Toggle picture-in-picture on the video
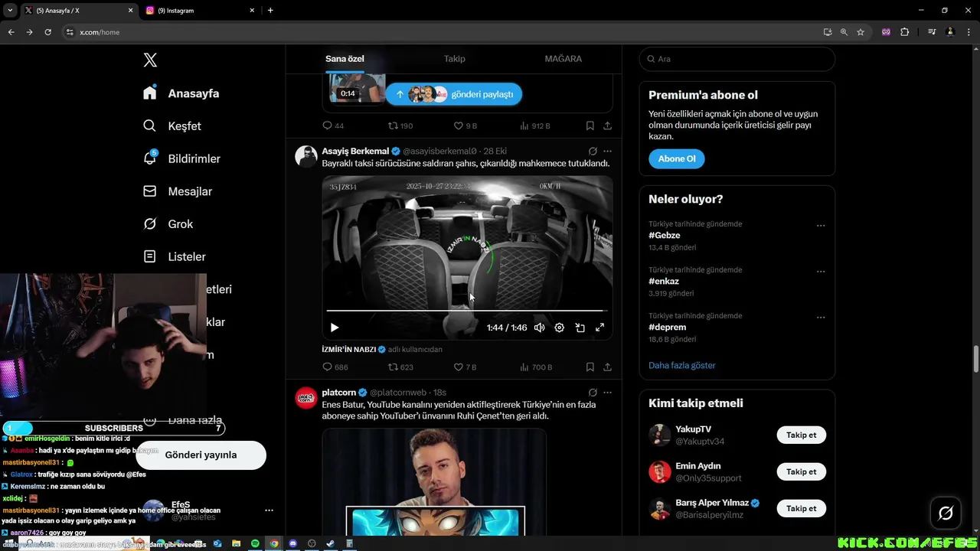Screen dimensions: 980x551 (580, 328)
